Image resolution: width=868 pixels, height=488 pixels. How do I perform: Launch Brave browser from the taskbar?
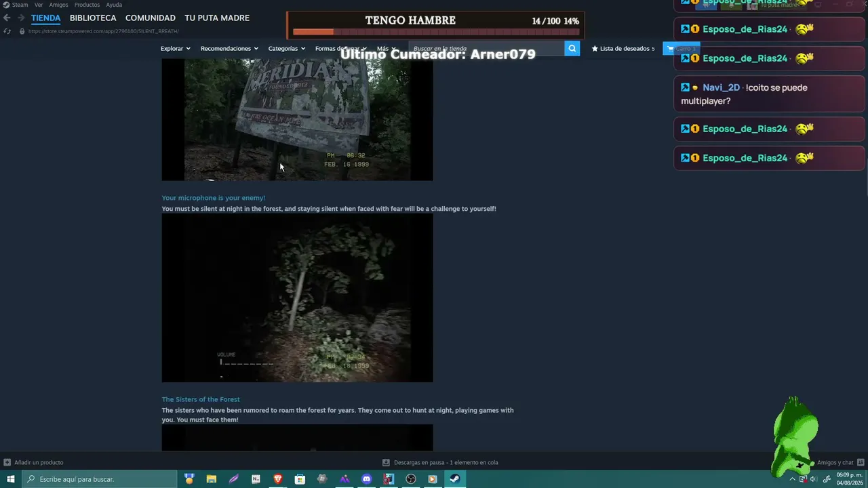coord(277,479)
